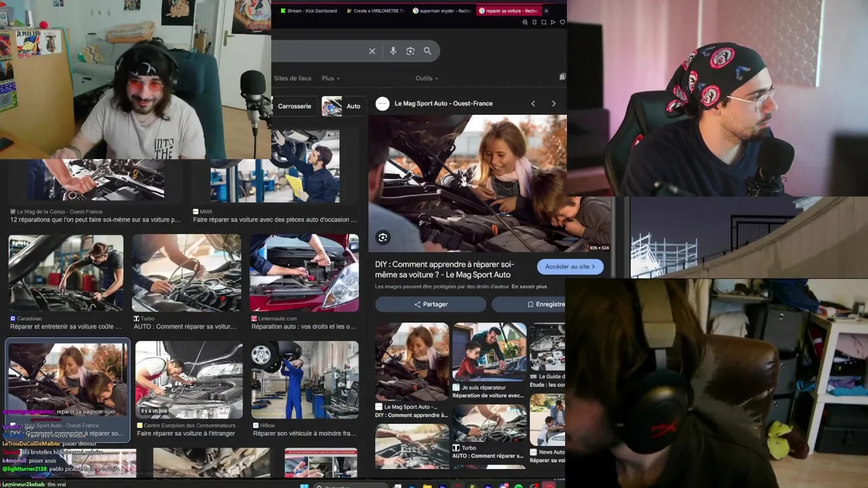868x488 pixels.
Task: Open the Caradisiac mechanic thumbnail
Action: click(x=66, y=273)
